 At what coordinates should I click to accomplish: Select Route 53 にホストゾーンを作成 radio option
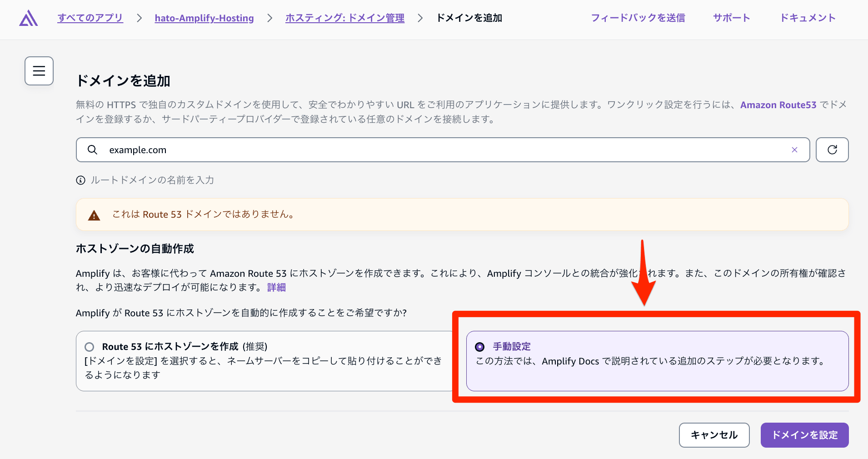coord(90,347)
